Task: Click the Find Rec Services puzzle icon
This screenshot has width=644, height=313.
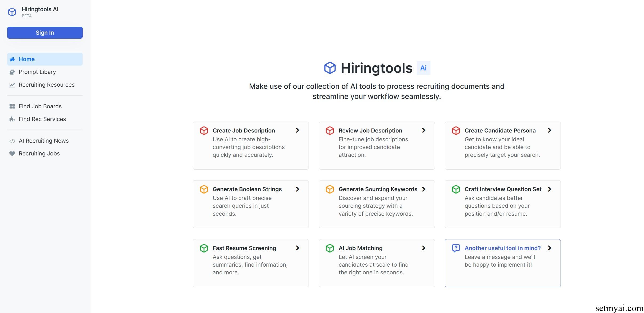Action: coord(12,119)
